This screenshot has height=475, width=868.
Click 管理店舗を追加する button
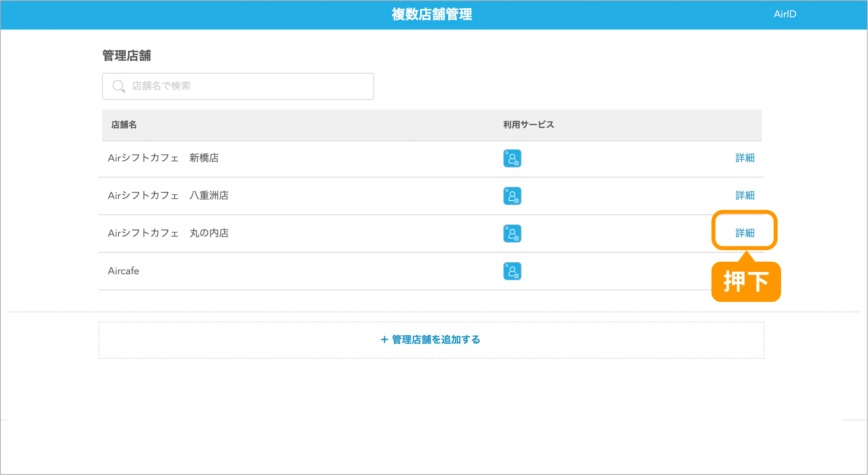click(x=431, y=340)
